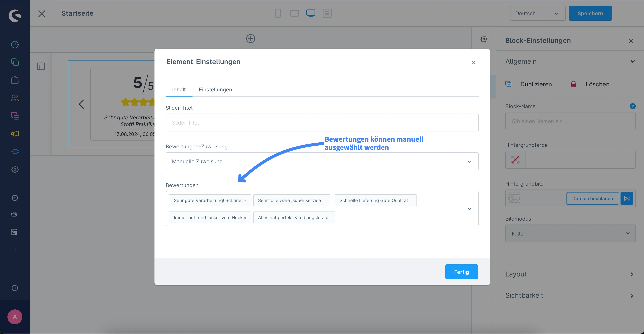Expand the Sichtbarkeit section

click(x=570, y=295)
